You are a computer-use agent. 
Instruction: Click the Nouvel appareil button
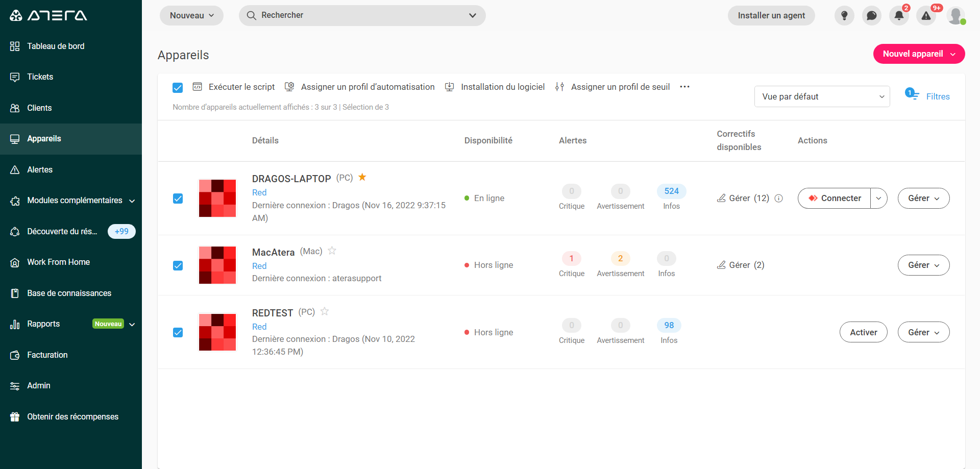(919, 54)
